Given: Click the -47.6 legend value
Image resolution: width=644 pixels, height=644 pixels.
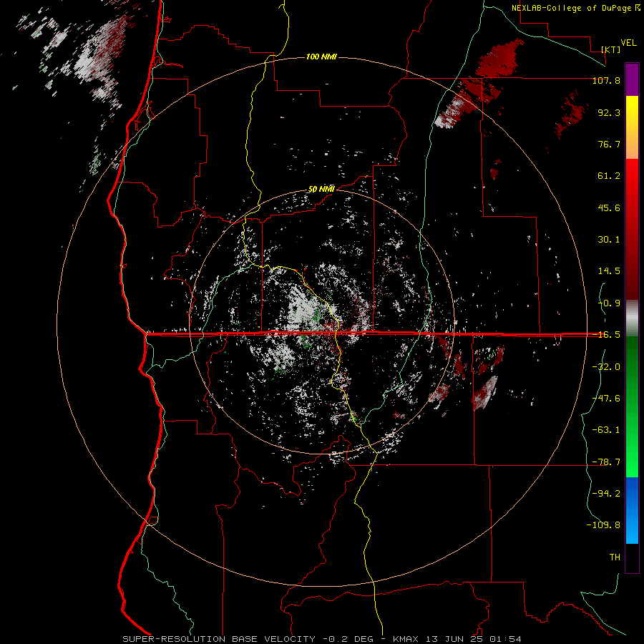Looking at the screenshot, I should point(606,399).
